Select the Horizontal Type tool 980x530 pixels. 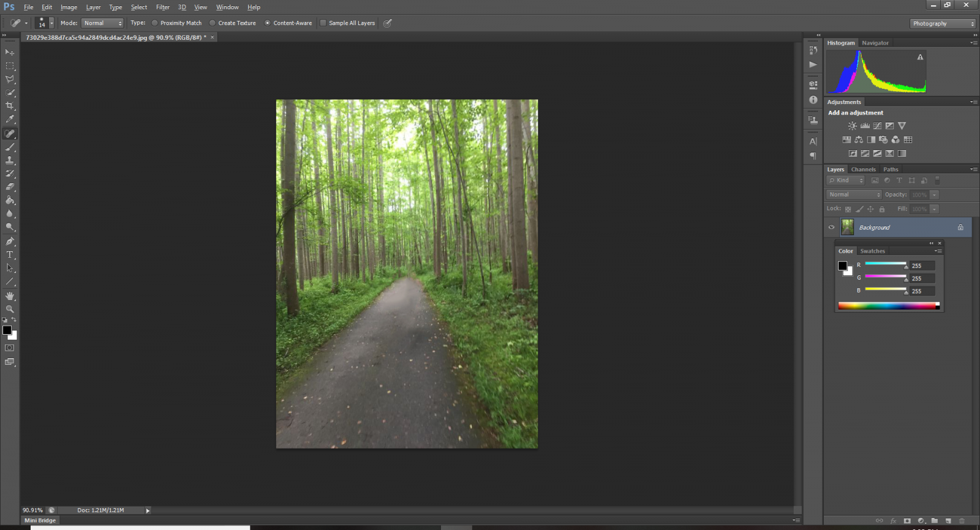click(x=10, y=255)
